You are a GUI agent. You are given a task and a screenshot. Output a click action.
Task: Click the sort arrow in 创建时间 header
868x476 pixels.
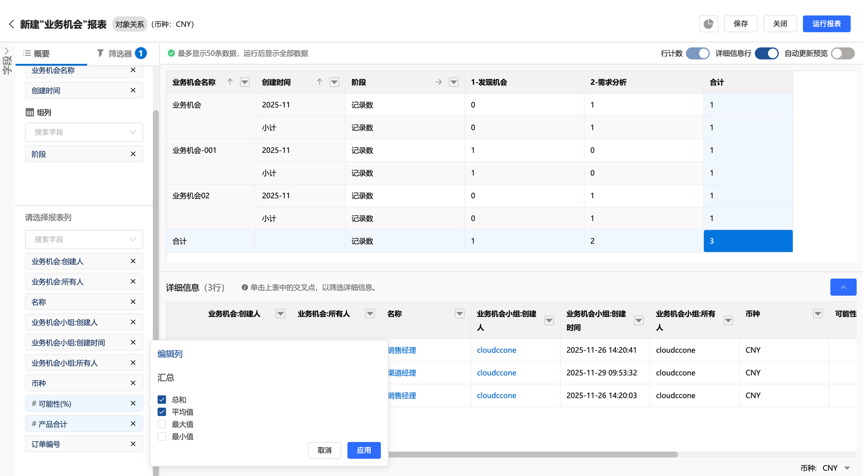319,82
